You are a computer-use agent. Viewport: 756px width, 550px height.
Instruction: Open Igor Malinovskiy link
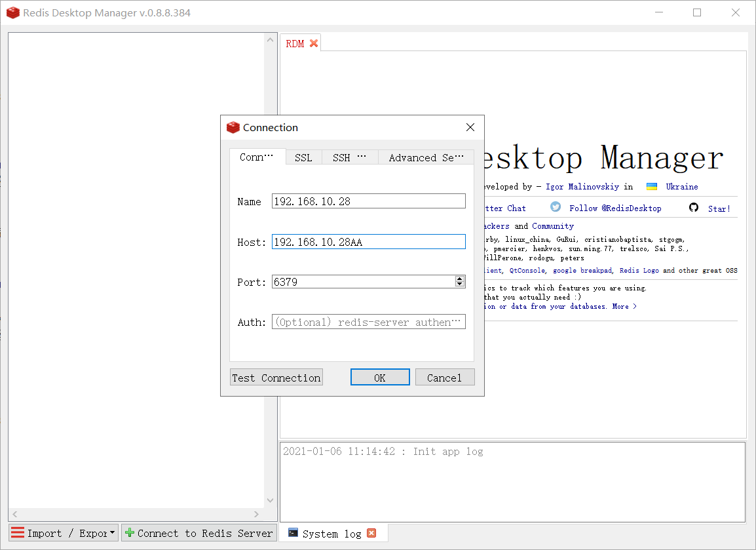pyautogui.click(x=582, y=187)
